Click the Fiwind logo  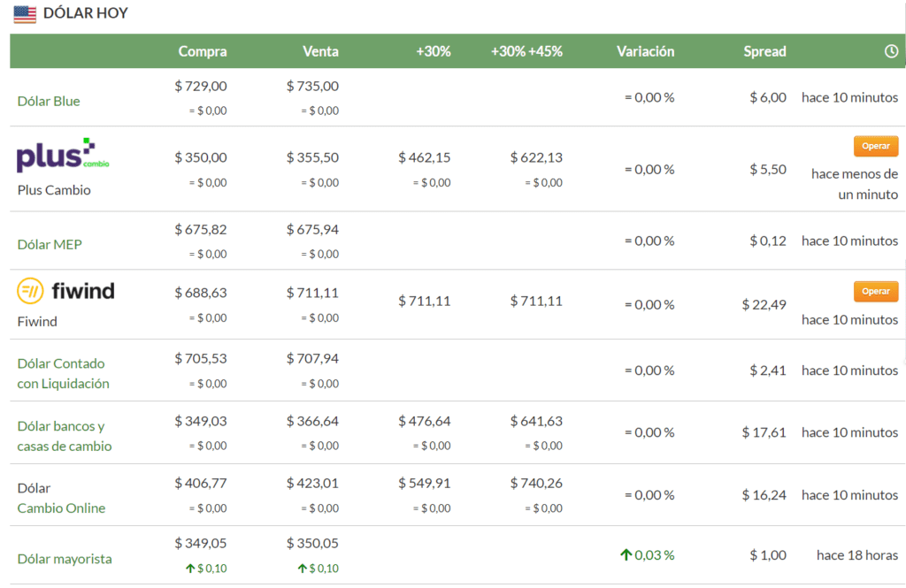tap(66, 290)
